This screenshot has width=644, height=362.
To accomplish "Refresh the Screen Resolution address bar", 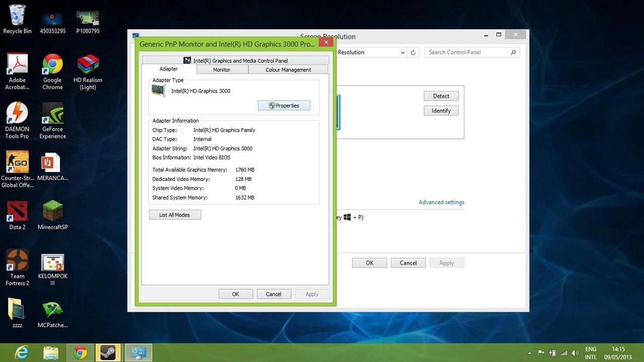I will pos(413,52).
